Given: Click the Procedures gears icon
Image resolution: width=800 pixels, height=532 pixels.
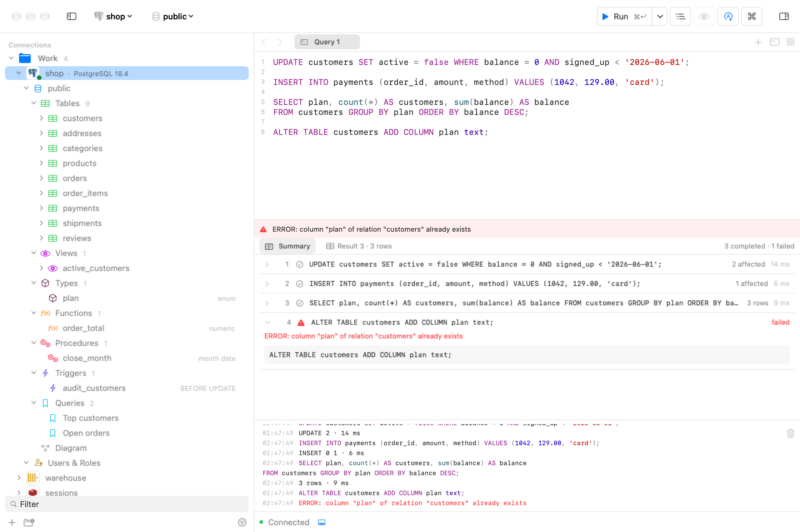Looking at the screenshot, I should pyautogui.click(x=45, y=343).
